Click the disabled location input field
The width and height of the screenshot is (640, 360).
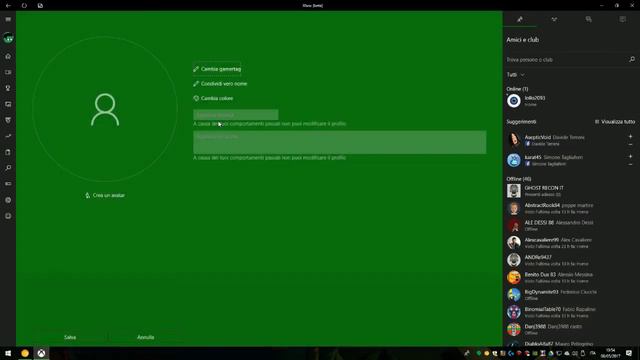(x=236, y=115)
